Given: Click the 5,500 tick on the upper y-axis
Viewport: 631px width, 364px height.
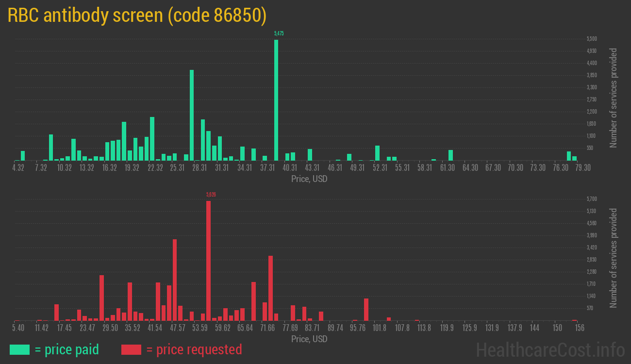Looking at the screenshot, I should 591,39.
